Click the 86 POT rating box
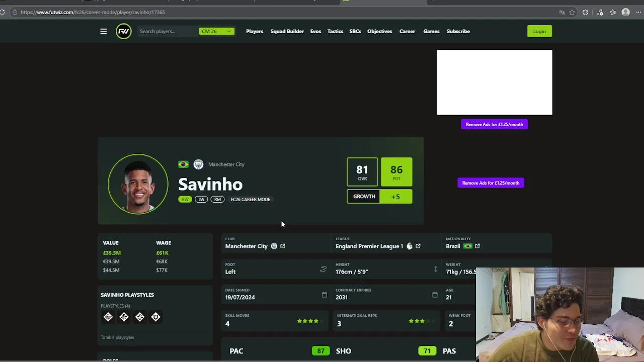The image size is (644, 362). (396, 172)
